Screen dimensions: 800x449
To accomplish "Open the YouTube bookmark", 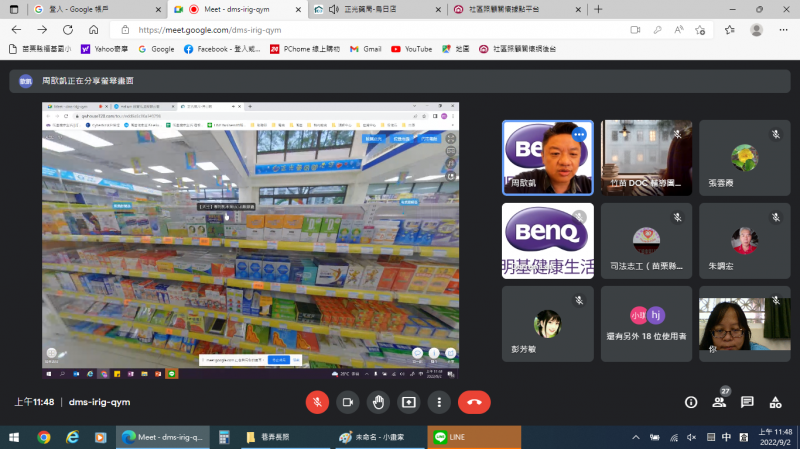I will pos(412,49).
